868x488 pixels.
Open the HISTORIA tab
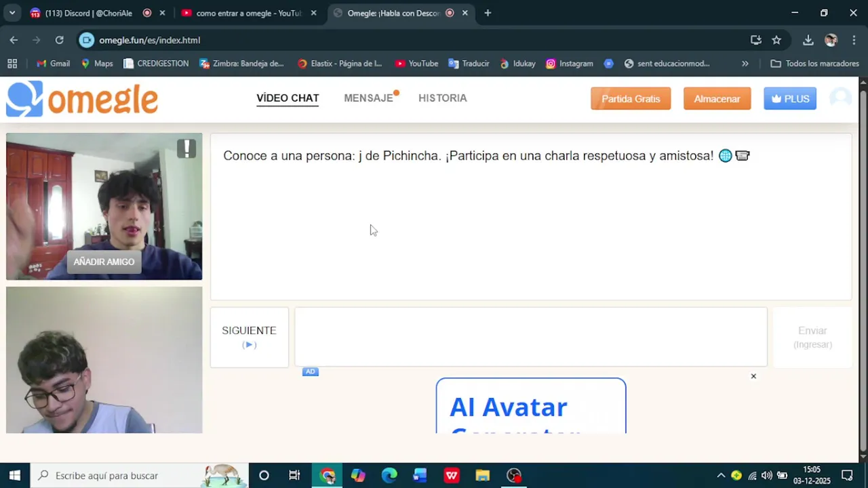[x=443, y=98]
